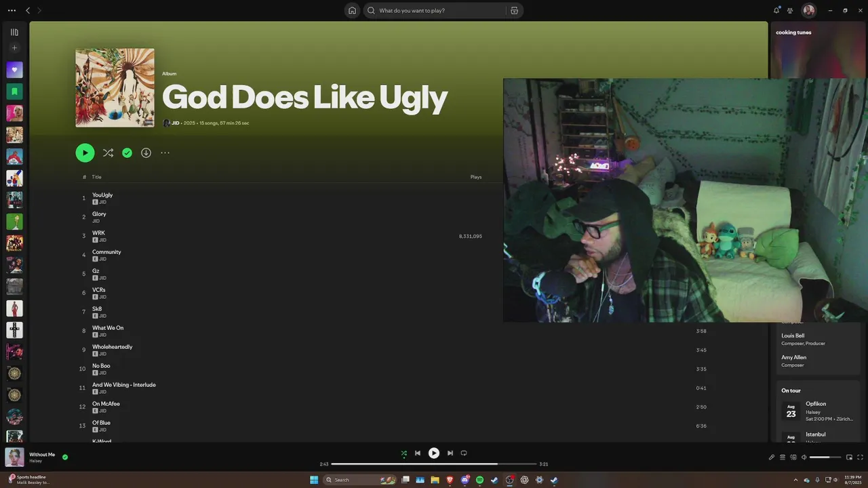Image resolution: width=868 pixels, height=488 pixels.
Task: Click the taskbar Search box
Action: [361, 480]
